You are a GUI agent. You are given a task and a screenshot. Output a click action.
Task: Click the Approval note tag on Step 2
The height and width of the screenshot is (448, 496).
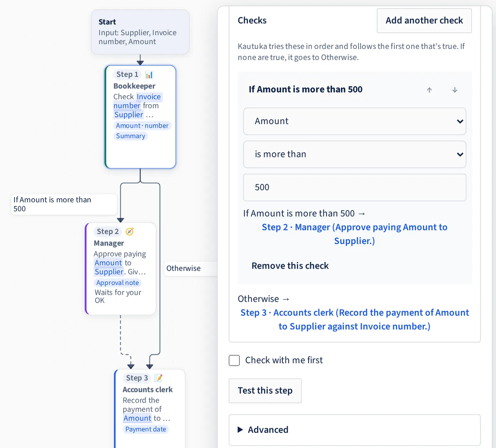click(x=118, y=283)
